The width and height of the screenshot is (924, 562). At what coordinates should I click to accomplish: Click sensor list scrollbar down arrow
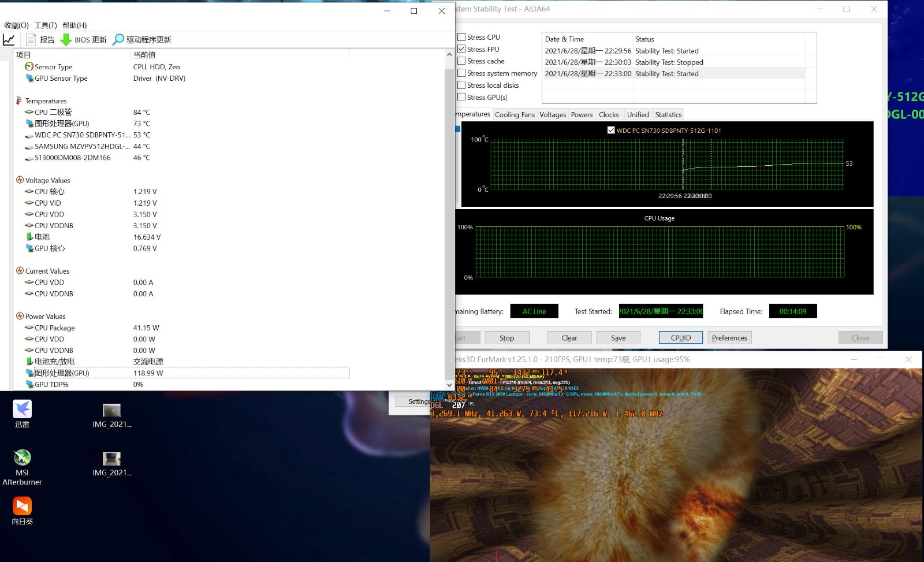point(449,385)
